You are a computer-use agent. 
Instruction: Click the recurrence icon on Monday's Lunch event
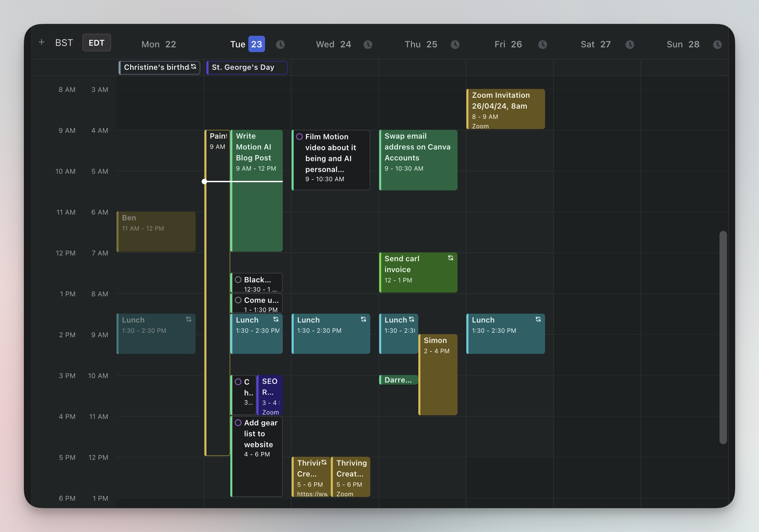click(189, 319)
